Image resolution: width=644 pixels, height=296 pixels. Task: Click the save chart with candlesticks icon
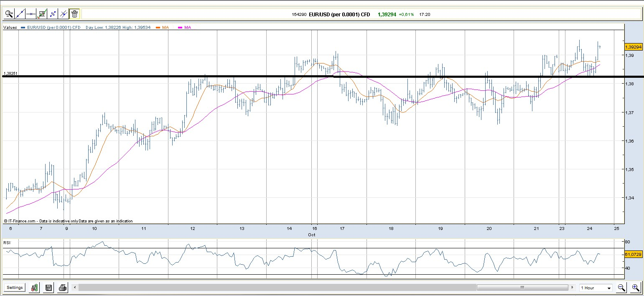[35, 288]
